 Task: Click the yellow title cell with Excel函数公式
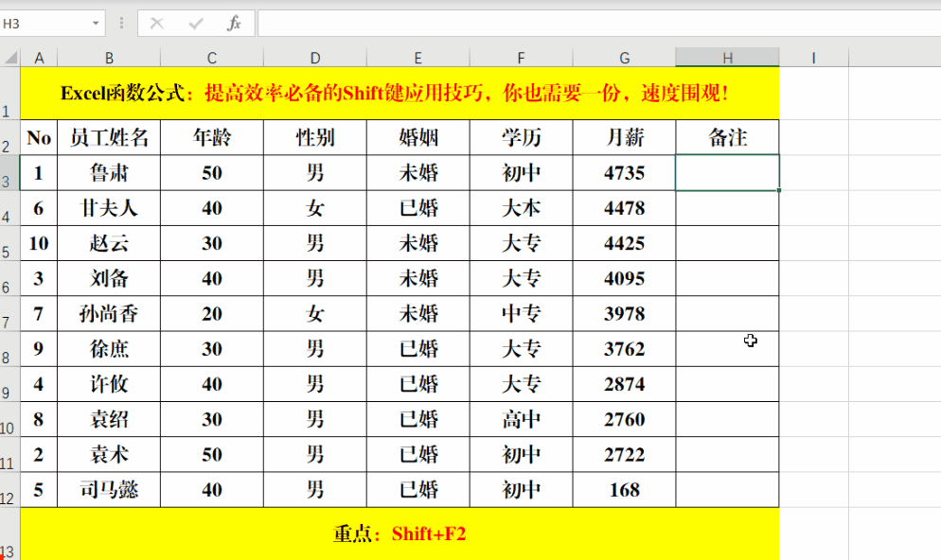[x=399, y=93]
